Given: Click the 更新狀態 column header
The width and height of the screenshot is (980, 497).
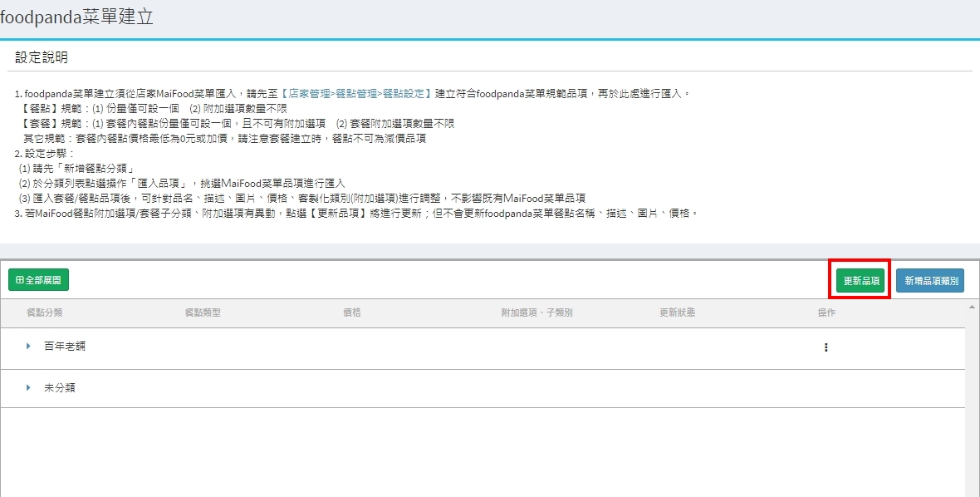Looking at the screenshot, I should 677,312.
